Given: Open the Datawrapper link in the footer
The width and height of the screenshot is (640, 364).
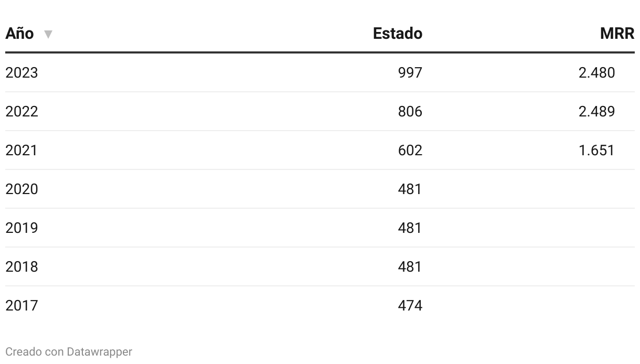Looking at the screenshot, I should point(99,351).
